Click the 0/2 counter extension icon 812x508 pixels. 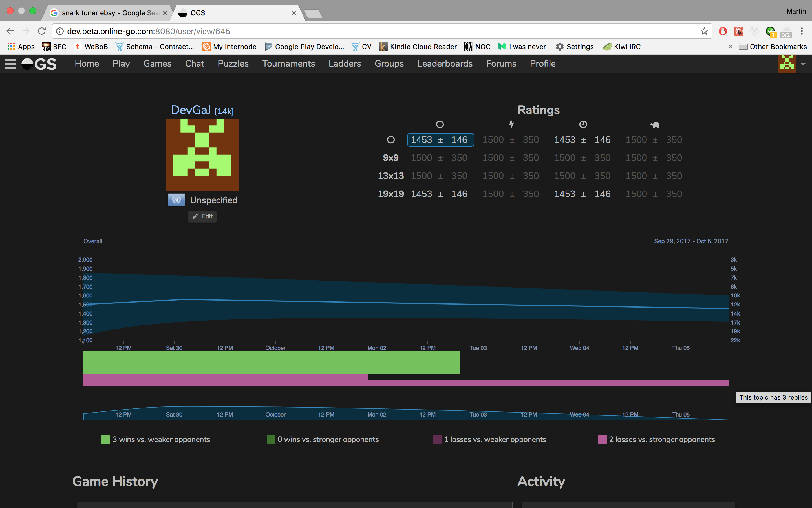coord(786,32)
